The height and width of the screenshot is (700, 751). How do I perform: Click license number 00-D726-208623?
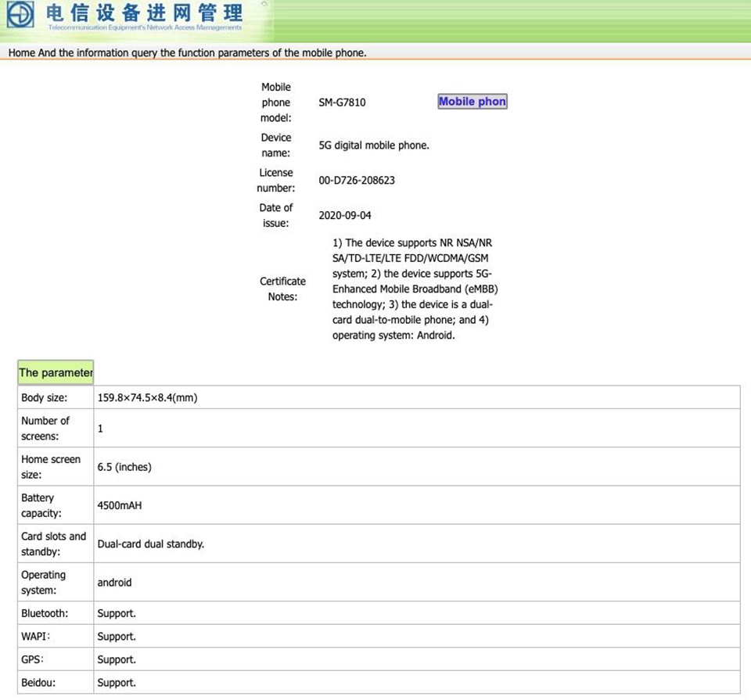pos(357,181)
